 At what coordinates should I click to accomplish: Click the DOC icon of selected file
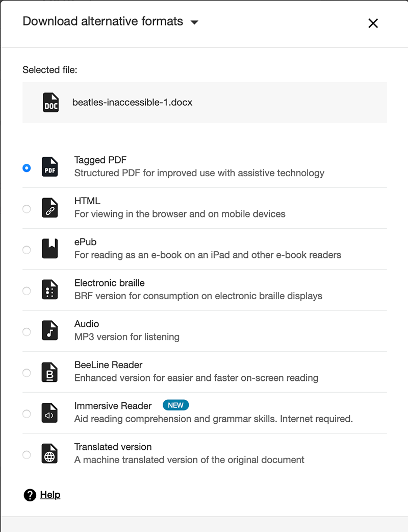tap(50, 103)
